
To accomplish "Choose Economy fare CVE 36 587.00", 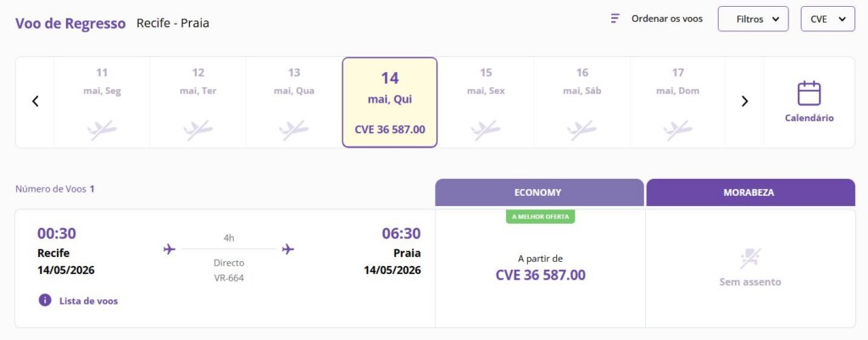I will (x=540, y=275).
